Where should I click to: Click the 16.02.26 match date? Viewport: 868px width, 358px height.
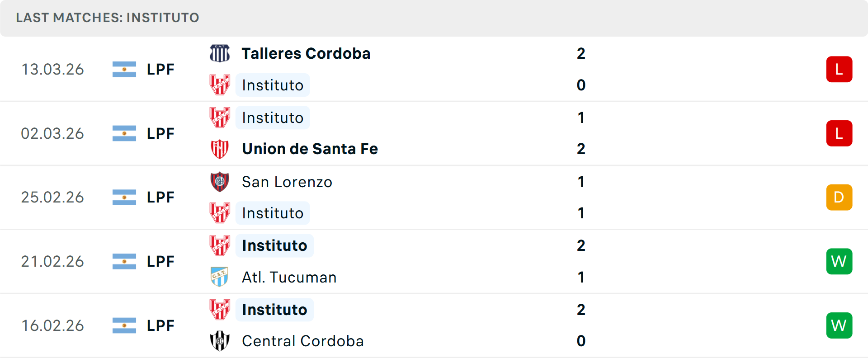coord(52,325)
